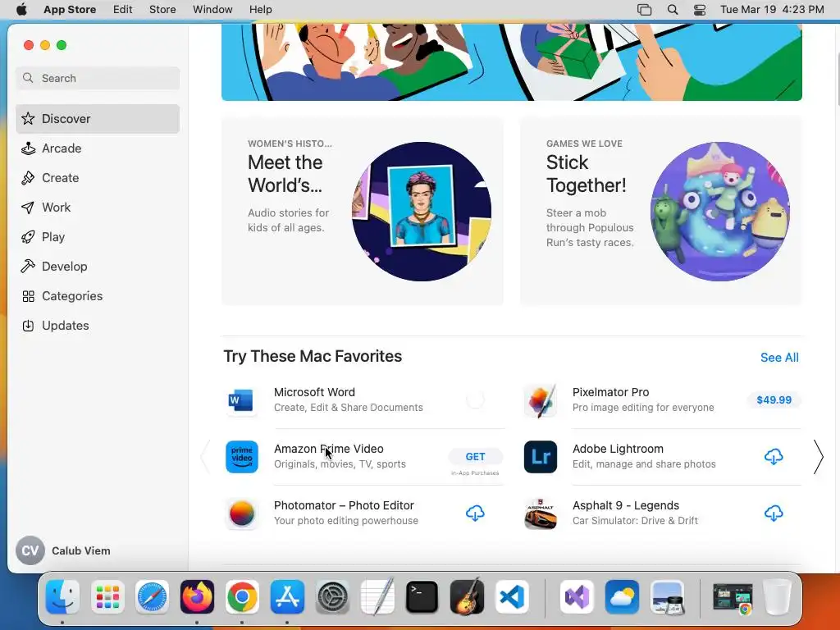This screenshot has width=840, height=630.
Task: Open the Arcade section in sidebar
Action: (98, 148)
